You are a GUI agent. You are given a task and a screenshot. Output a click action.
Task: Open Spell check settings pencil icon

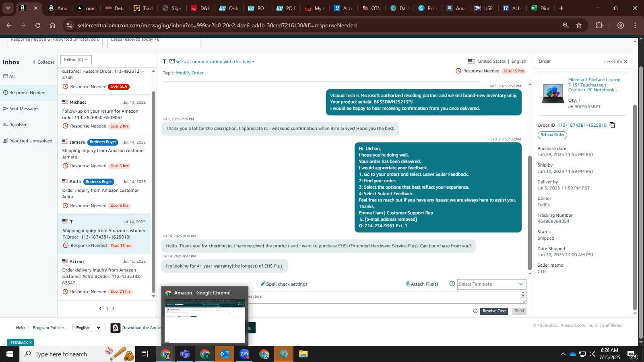[263, 284]
